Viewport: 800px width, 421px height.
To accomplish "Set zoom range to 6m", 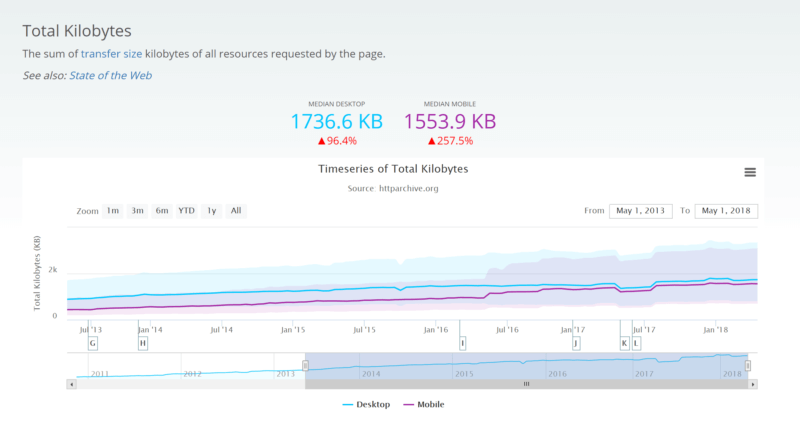I will coord(162,211).
